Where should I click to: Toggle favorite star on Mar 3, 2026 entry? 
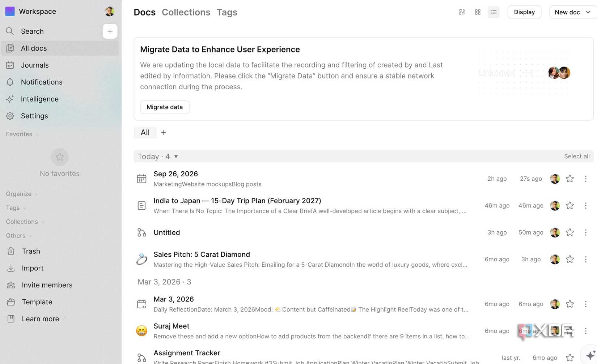pyautogui.click(x=570, y=304)
